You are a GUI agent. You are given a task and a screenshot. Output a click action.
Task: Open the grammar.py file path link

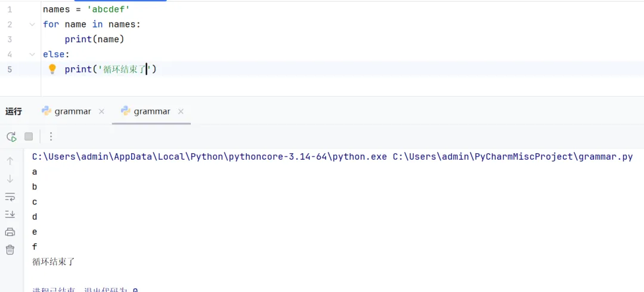point(513,157)
